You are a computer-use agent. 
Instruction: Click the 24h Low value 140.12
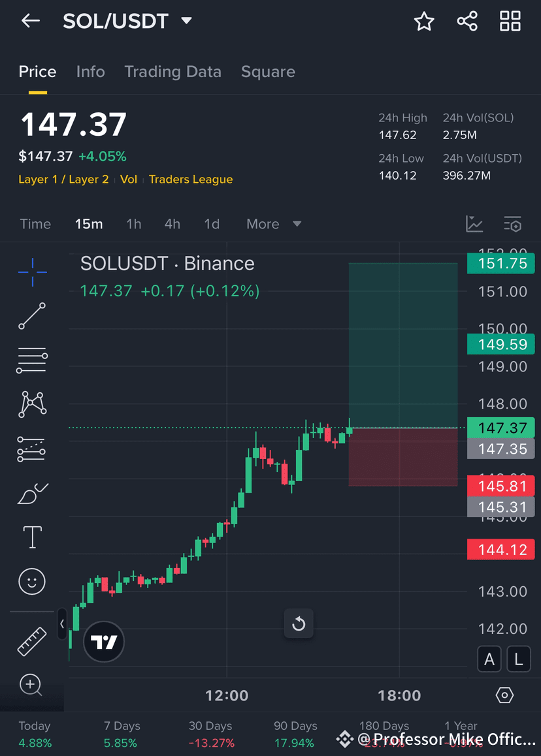[x=397, y=176]
